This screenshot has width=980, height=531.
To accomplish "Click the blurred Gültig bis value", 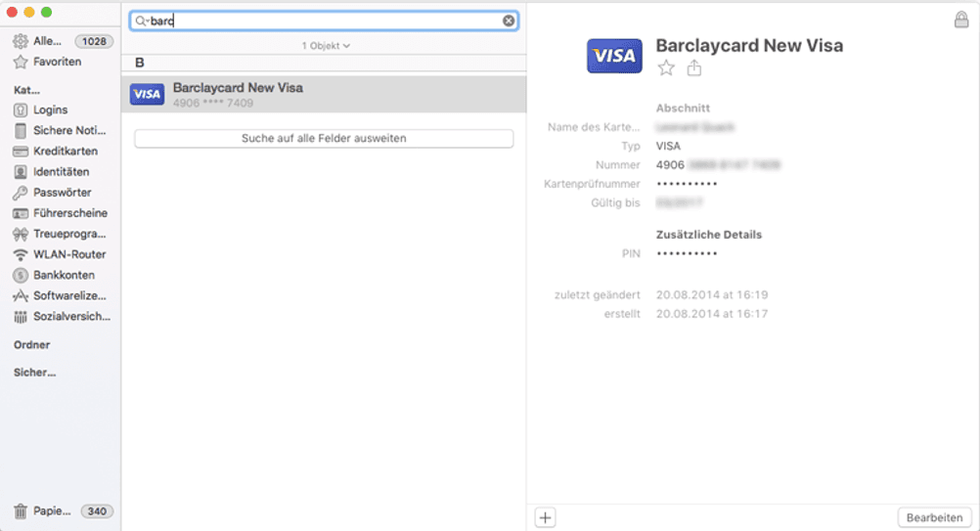I will click(x=680, y=202).
